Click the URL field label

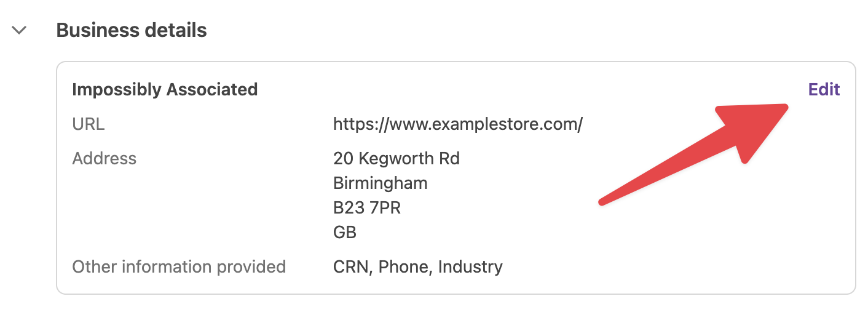[x=89, y=124]
